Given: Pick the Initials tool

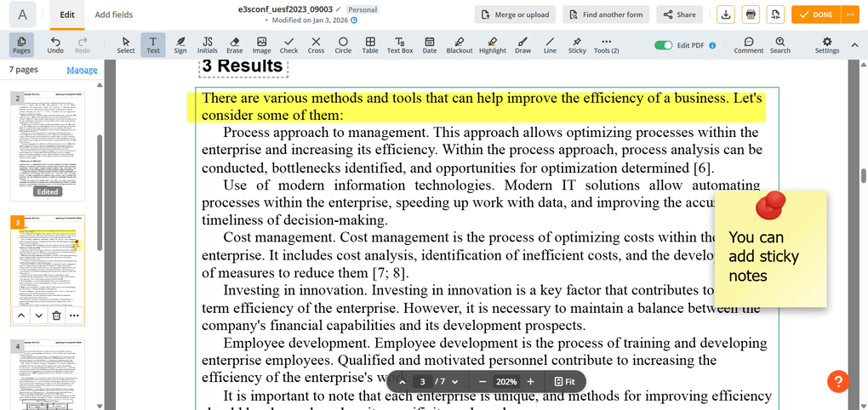Looking at the screenshot, I should 208,45.
